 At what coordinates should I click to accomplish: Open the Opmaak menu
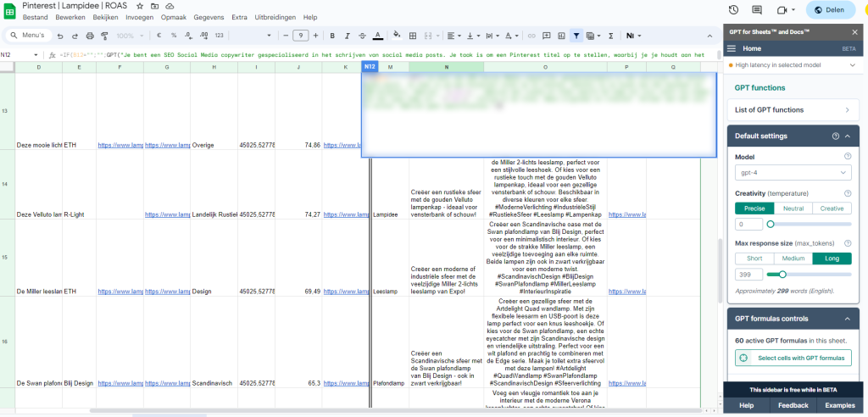pos(173,17)
